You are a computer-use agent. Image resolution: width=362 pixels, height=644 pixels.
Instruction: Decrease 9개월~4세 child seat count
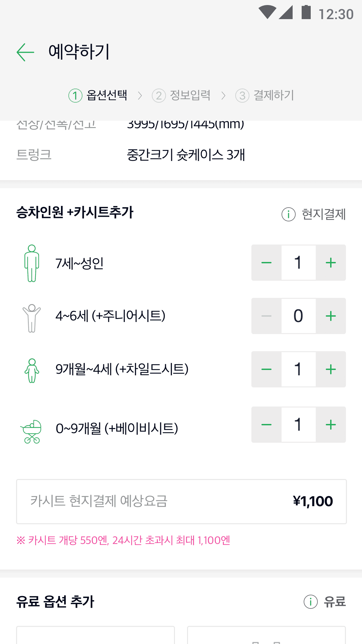pos(266,369)
